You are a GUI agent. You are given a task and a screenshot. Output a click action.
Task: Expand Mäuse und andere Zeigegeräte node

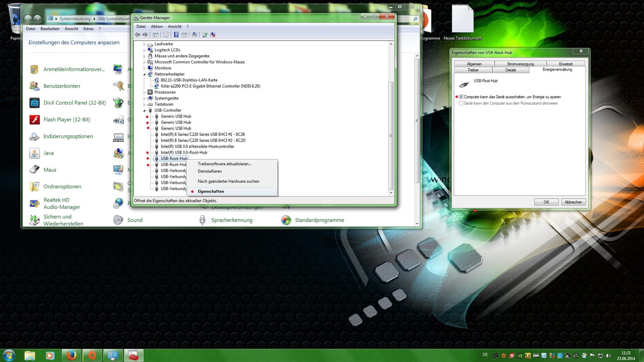pos(144,56)
